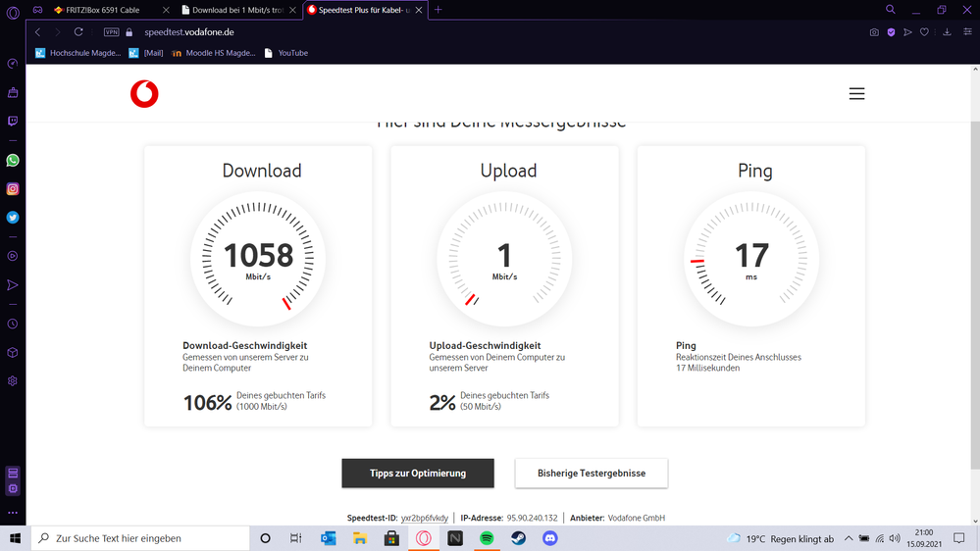Image resolution: width=980 pixels, height=551 pixels.
Task: Expand hidden system tray icons chevron
Action: 849,538
